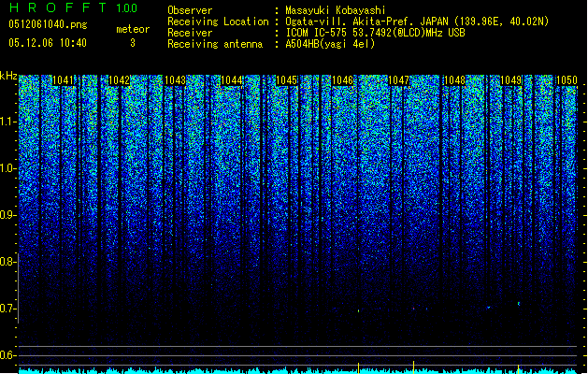This screenshot has height=374, width=588.
Task: Click the 1.0 frequency axis label
Action: pyautogui.click(x=7, y=168)
